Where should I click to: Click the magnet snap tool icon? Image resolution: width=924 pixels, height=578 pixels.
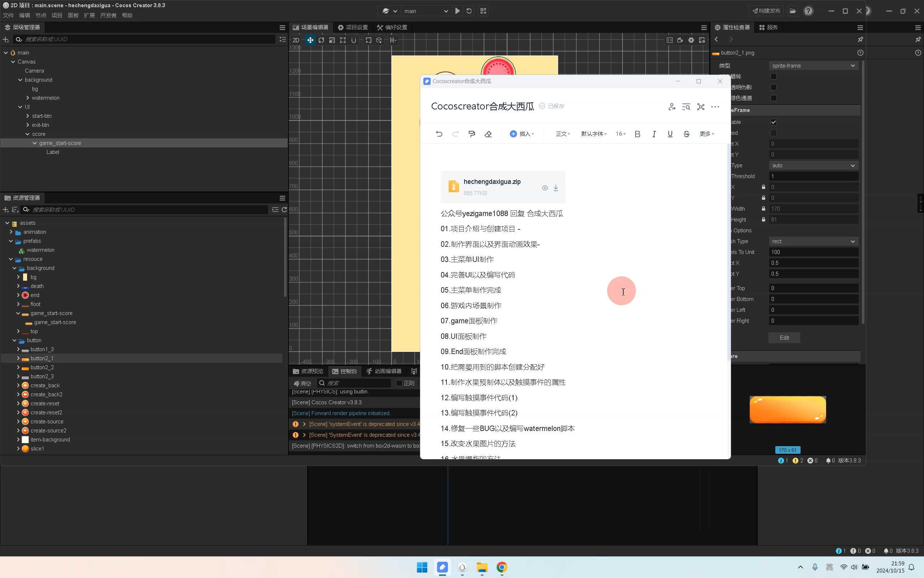point(354,40)
